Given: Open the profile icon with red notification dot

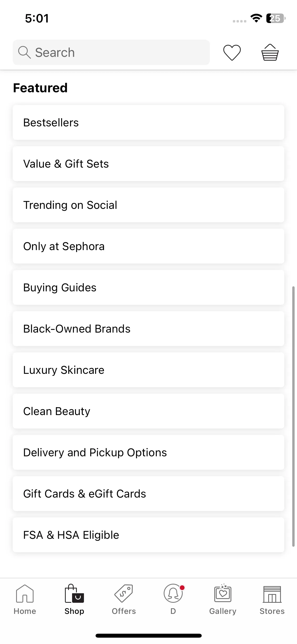Looking at the screenshot, I should [x=173, y=600].
